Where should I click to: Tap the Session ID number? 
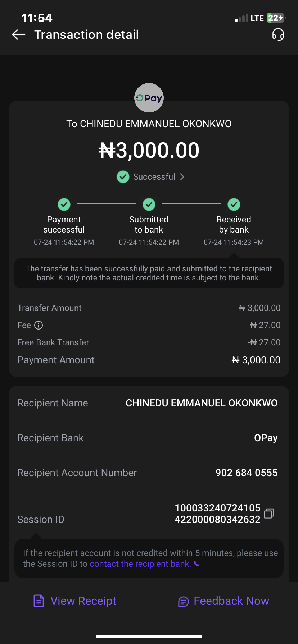(217, 514)
